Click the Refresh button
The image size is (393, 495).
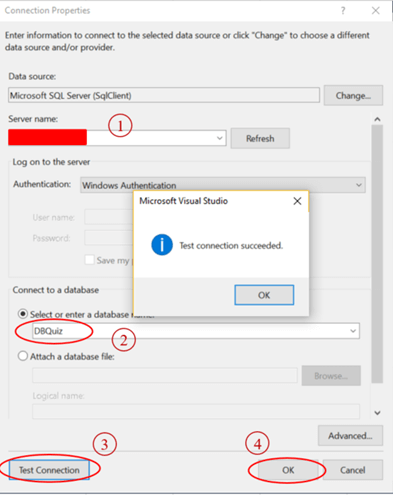(x=260, y=138)
